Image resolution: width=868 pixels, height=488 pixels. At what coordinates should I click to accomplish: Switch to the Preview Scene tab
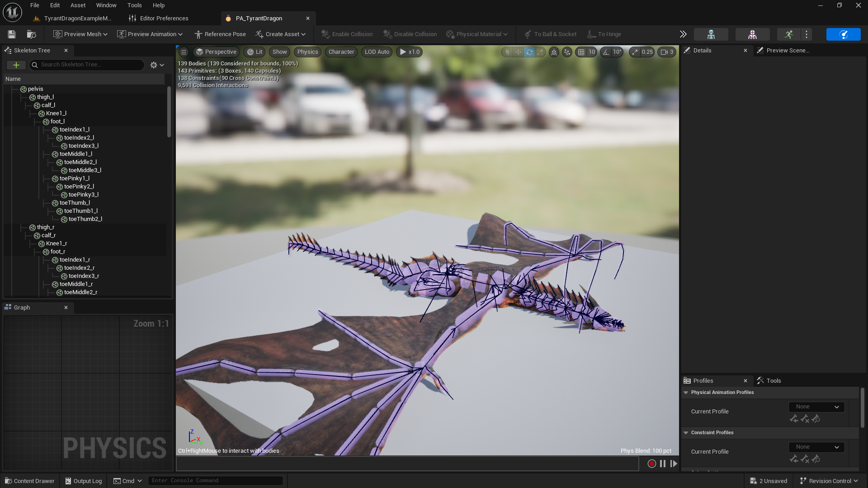[787, 51]
